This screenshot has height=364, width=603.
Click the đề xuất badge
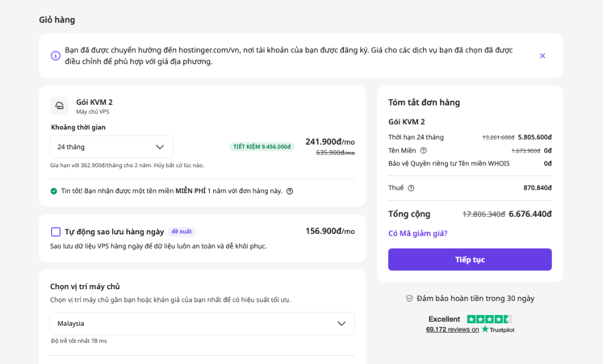click(181, 231)
